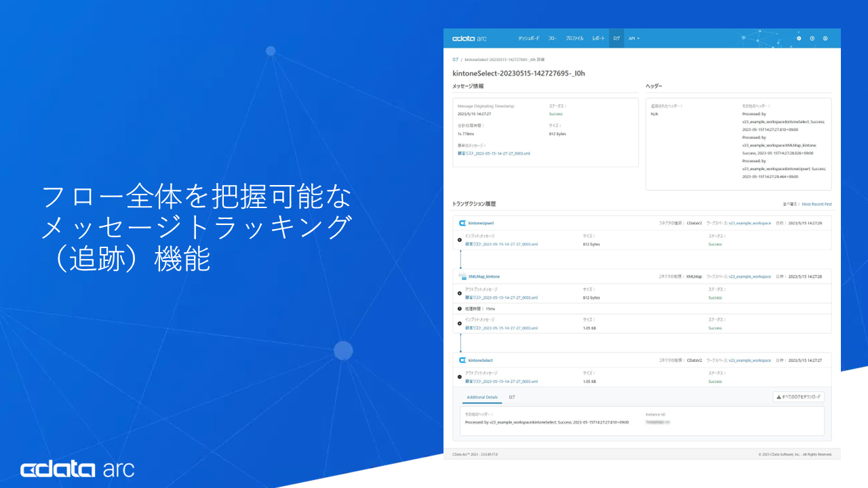Click the CData Arc logo in the header

tap(469, 38)
